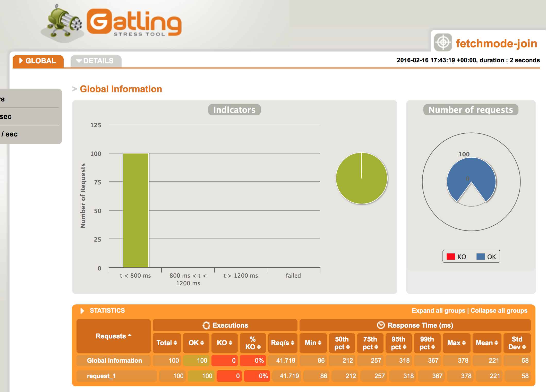Sort by the Req/s column arrows
Screen dimensions: 546x392
coord(293,343)
